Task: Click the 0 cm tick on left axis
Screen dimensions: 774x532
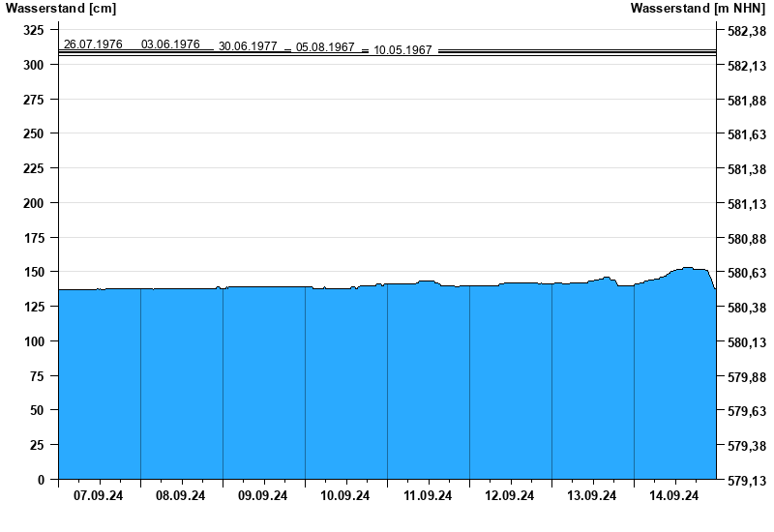Action: 41,480
